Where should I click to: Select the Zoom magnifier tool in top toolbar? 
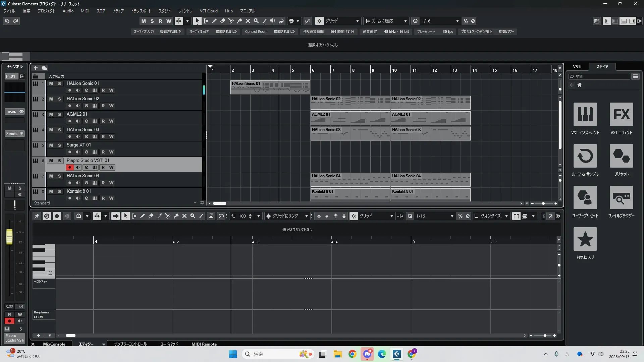[x=256, y=21]
